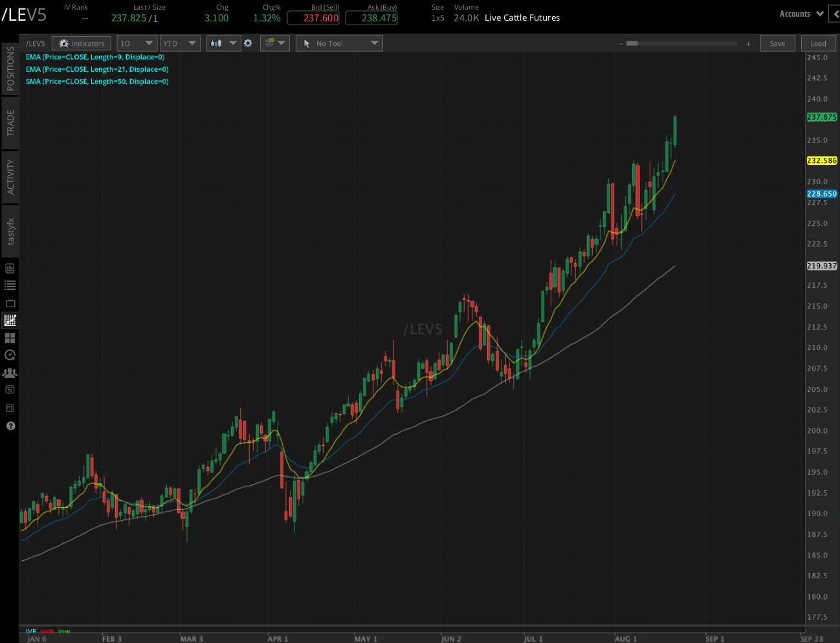
Task: Select the highlighted chart icon in sidebar
Action: (10, 320)
